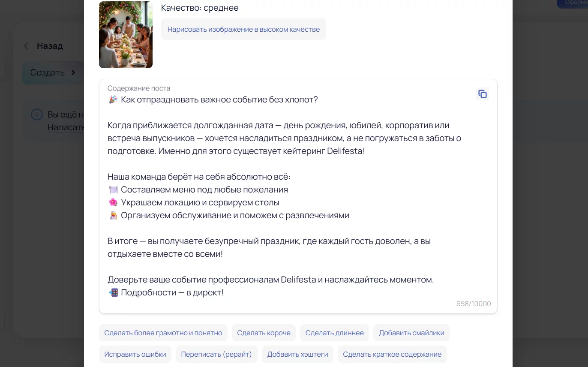This screenshot has height=367, width=588.
Task: Click the back arrow next to Назад
Action: pos(27,46)
